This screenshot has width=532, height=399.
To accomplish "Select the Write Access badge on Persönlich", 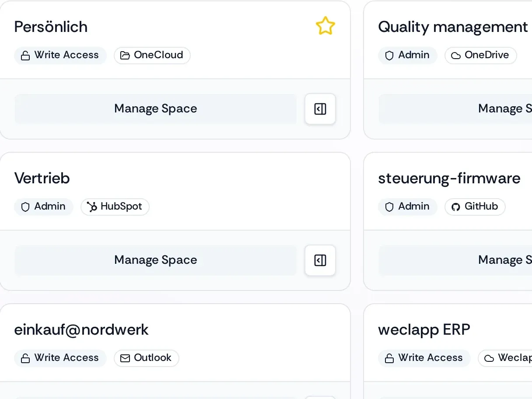I will tap(60, 56).
